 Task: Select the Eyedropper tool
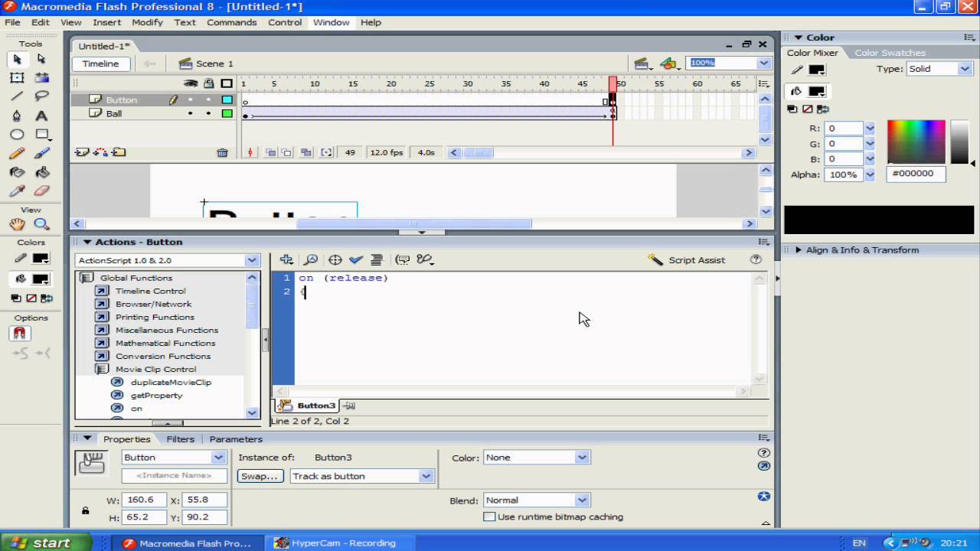(17, 191)
